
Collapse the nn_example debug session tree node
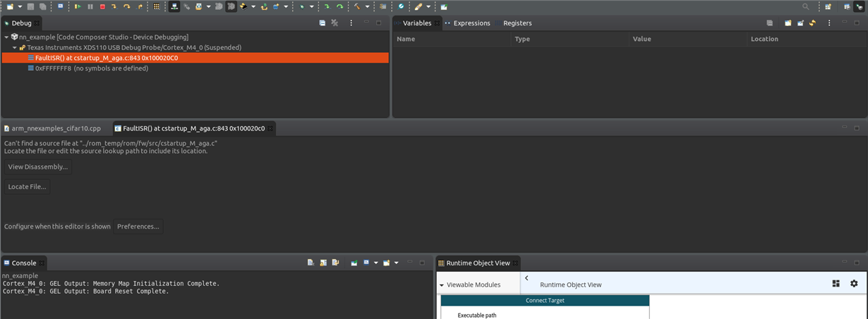tap(6, 37)
